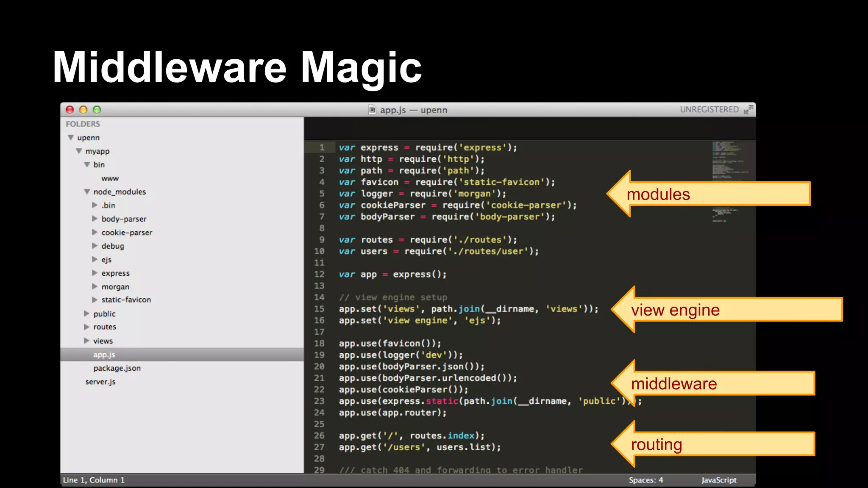Click line number 12 in gutter

(319, 274)
